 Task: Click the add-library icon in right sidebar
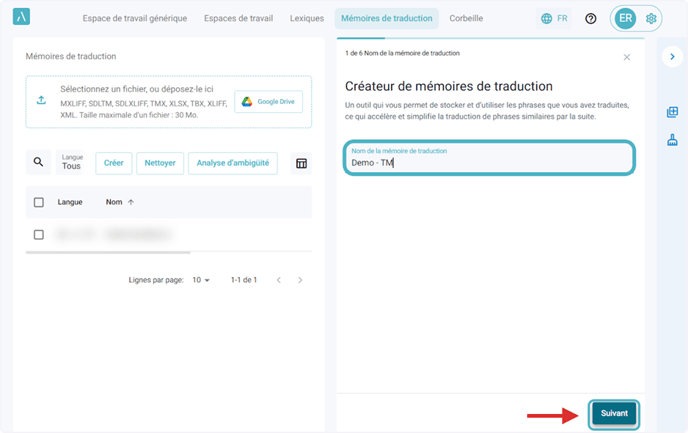coord(672,112)
